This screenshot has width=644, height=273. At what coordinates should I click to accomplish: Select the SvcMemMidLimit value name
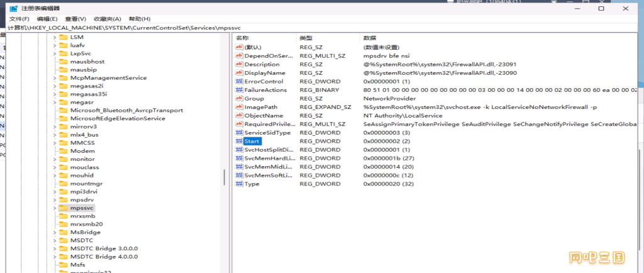(x=269, y=167)
